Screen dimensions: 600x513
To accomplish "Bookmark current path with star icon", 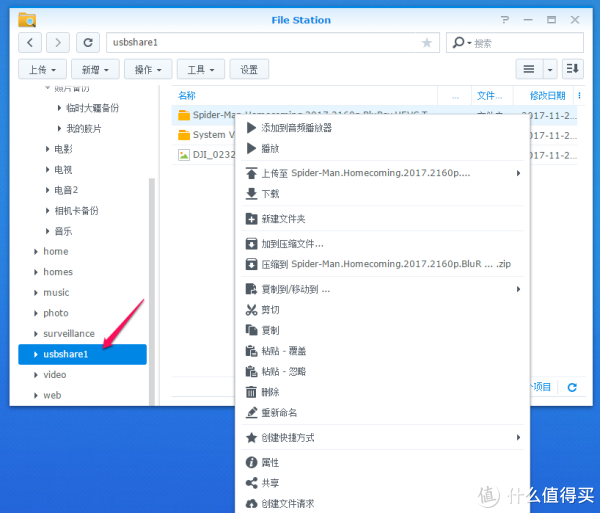I will (427, 43).
